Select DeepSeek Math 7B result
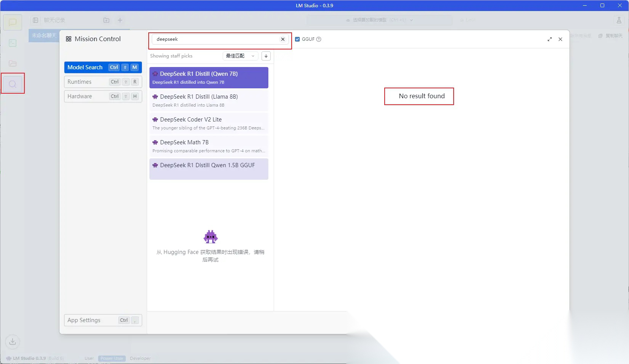 point(209,146)
